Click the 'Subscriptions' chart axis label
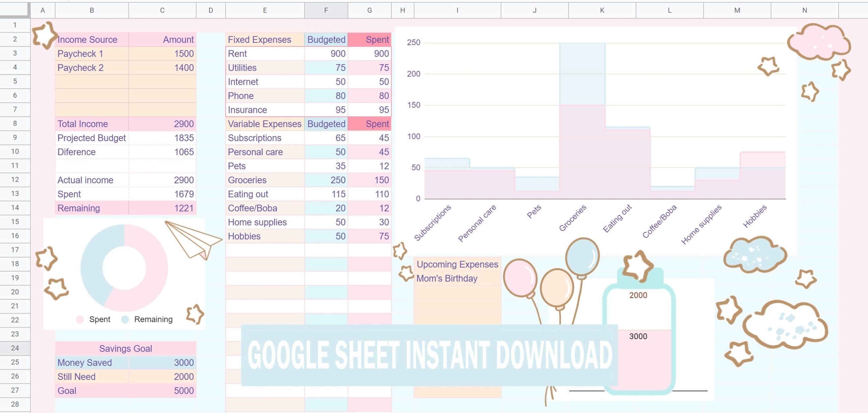This screenshot has width=868, height=413. (x=433, y=223)
